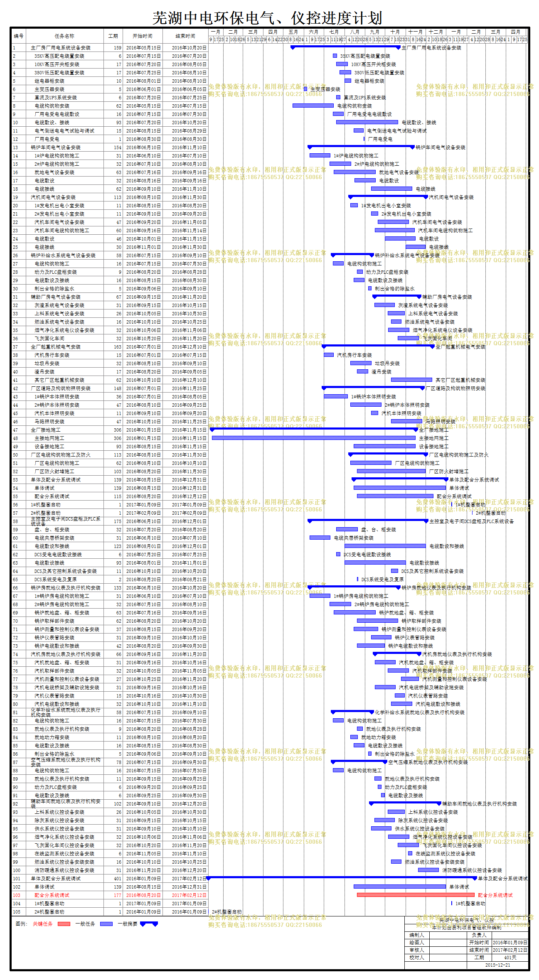
Task: Select task name 主变压器安装 in row 6
Action: tap(49, 89)
